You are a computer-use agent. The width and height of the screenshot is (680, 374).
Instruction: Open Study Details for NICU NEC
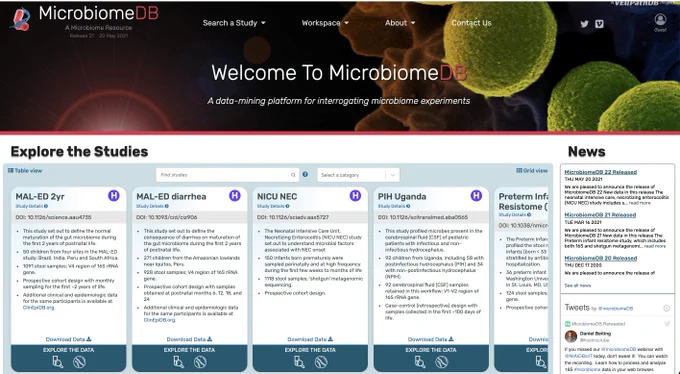point(273,206)
